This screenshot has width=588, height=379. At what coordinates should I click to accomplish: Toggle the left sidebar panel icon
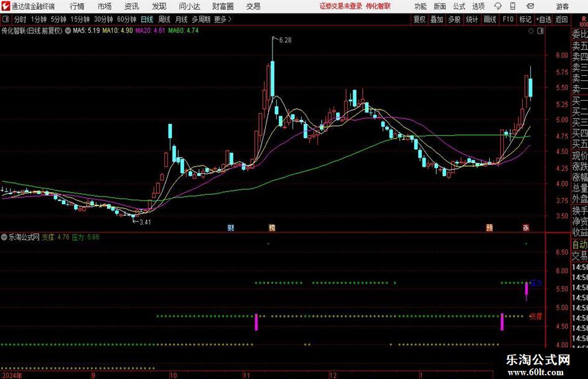6,19
